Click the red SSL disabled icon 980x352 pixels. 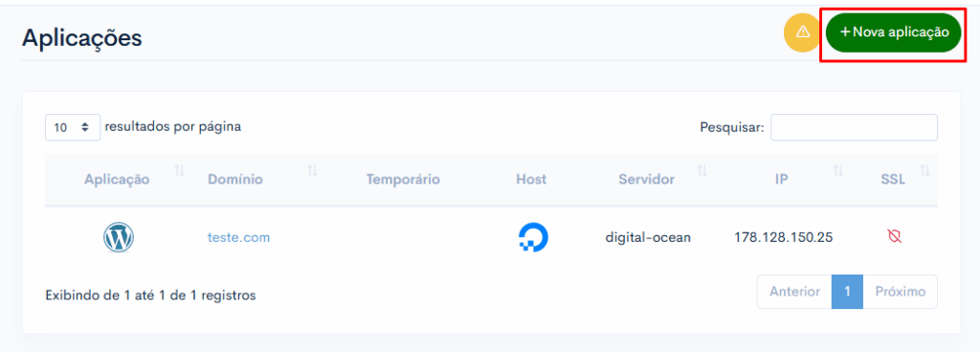[x=895, y=236]
